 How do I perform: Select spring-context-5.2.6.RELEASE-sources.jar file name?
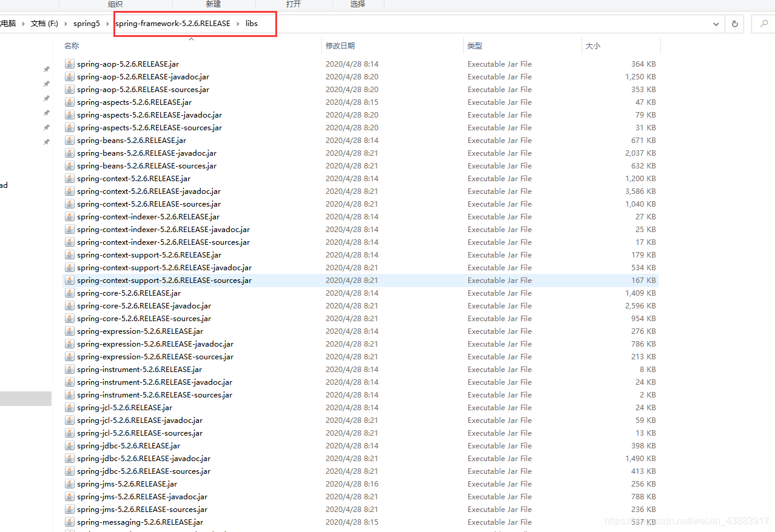point(149,204)
